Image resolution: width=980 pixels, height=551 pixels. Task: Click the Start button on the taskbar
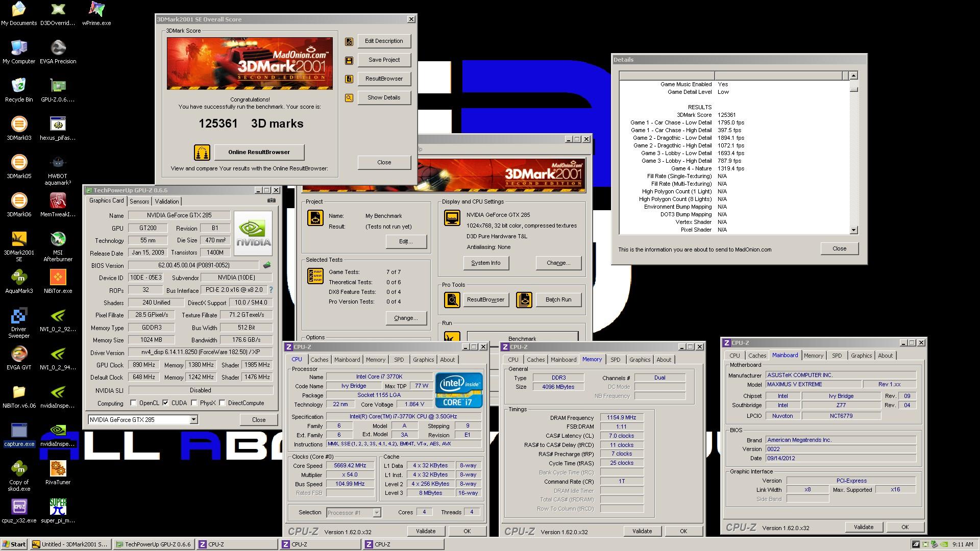coord(14,544)
